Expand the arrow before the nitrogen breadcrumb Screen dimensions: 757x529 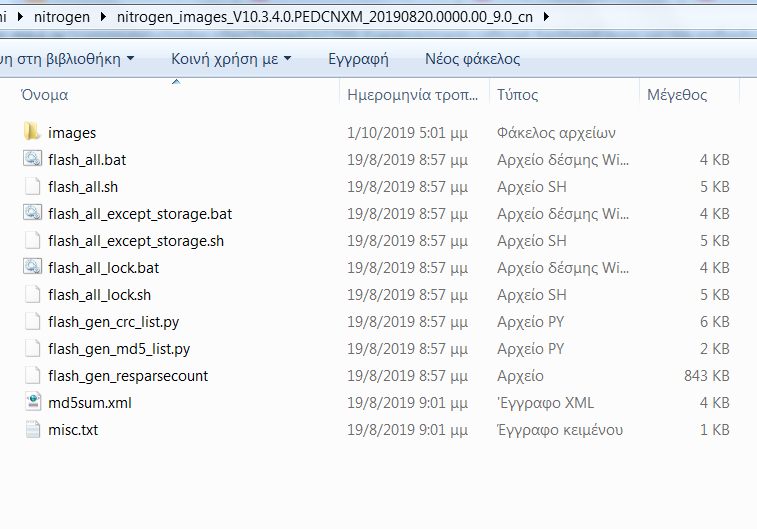point(20,18)
